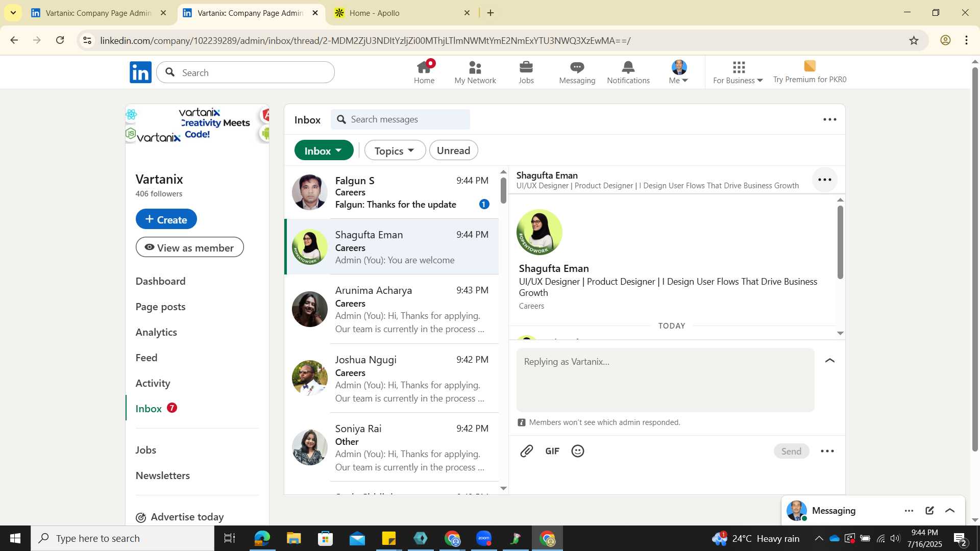This screenshot has width=980, height=551.
Task: Click the LinkedIn Search box
Action: (x=246, y=72)
